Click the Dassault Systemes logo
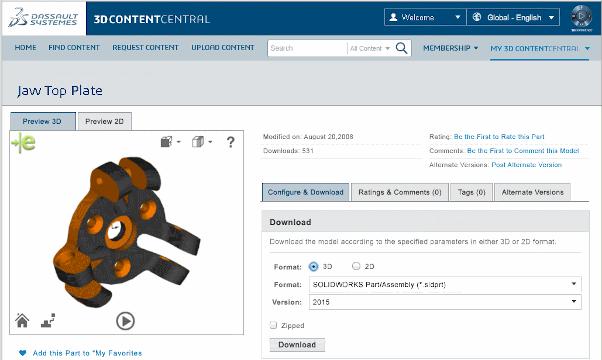Image resolution: width=602 pixels, height=360 pixels. pyautogui.click(x=43, y=18)
